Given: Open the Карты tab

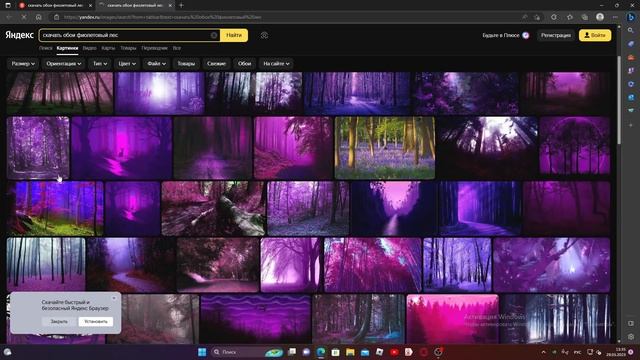Looking at the screenshot, I should (108, 48).
